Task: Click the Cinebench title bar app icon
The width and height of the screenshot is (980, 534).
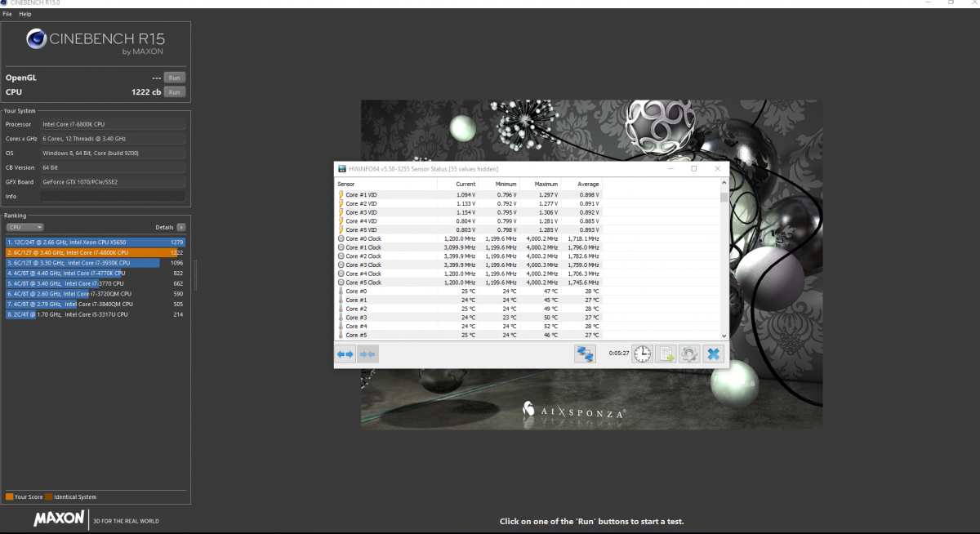Action: pos(4,3)
